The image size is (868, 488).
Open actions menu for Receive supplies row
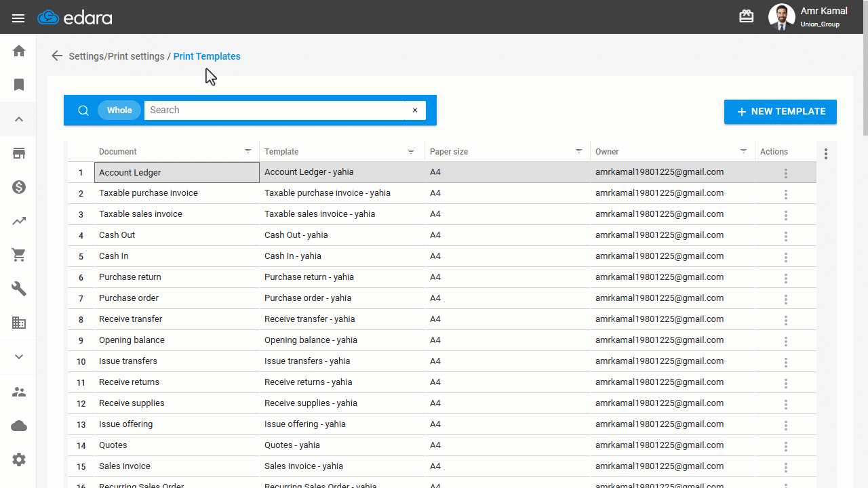[786, 405]
